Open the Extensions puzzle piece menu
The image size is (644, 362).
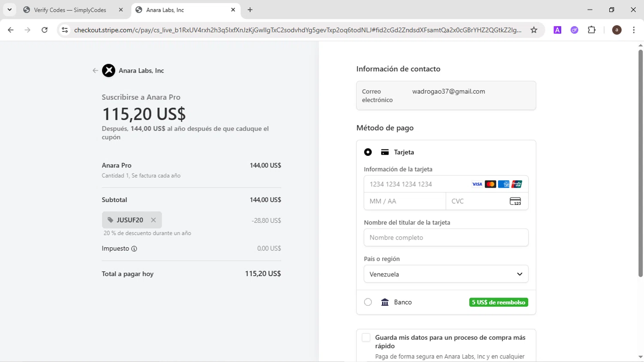point(592,30)
